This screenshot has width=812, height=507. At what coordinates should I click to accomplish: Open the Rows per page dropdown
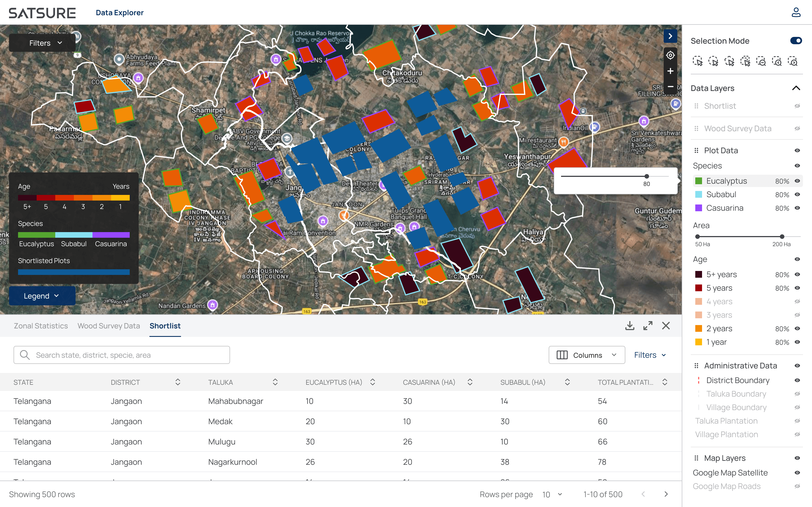552,494
